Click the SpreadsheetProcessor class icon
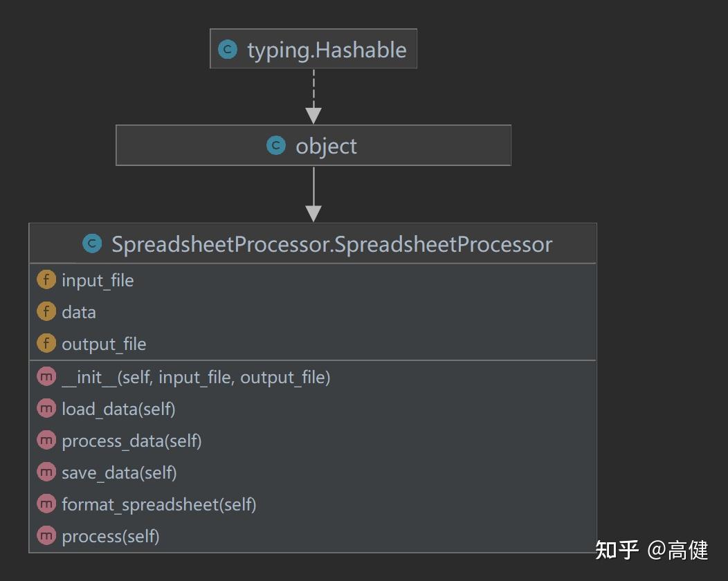This screenshot has width=728, height=581. tap(92, 243)
